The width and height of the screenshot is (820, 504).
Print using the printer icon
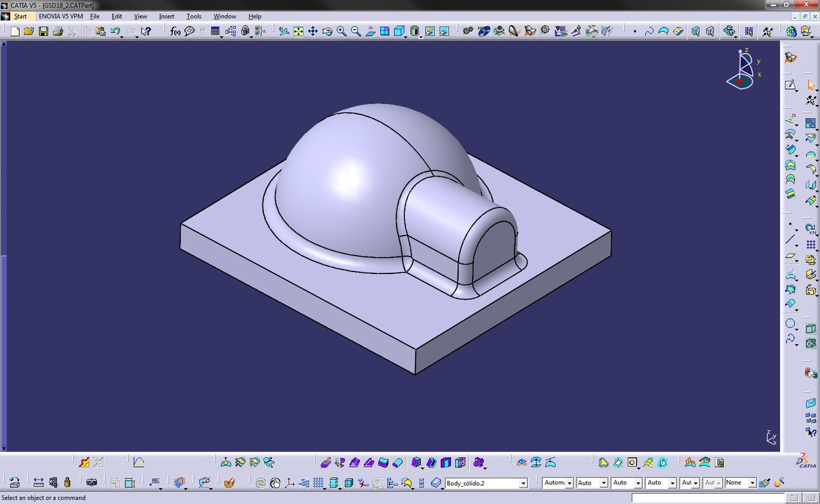(x=58, y=31)
